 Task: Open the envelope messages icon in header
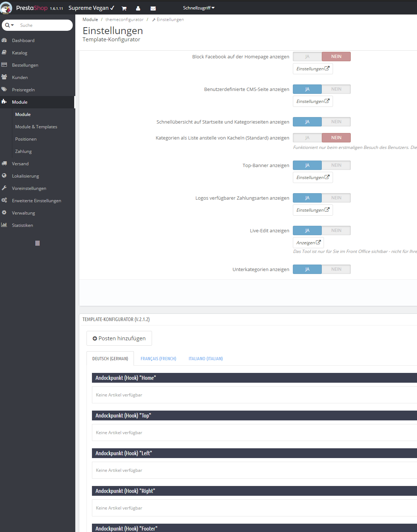coord(153,8)
